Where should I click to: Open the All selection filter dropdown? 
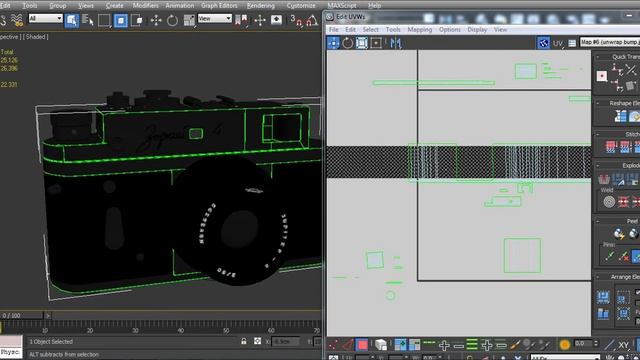pos(45,18)
